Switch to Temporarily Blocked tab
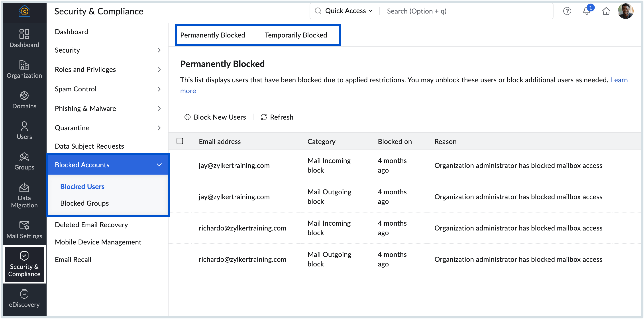Viewport: 644px width, 319px height. (296, 35)
